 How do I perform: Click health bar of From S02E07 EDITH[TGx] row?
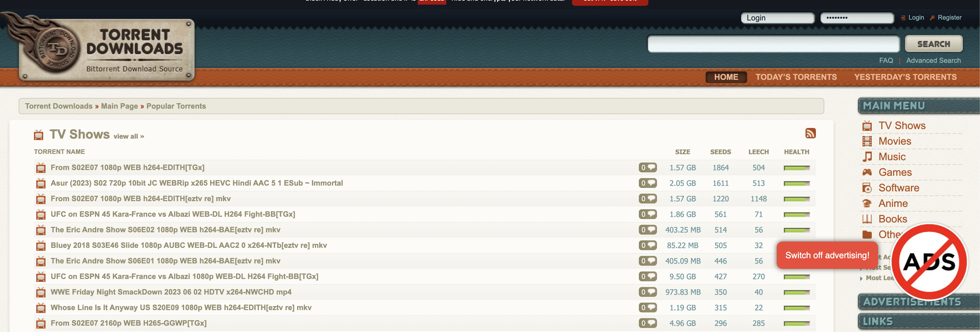(x=796, y=168)
